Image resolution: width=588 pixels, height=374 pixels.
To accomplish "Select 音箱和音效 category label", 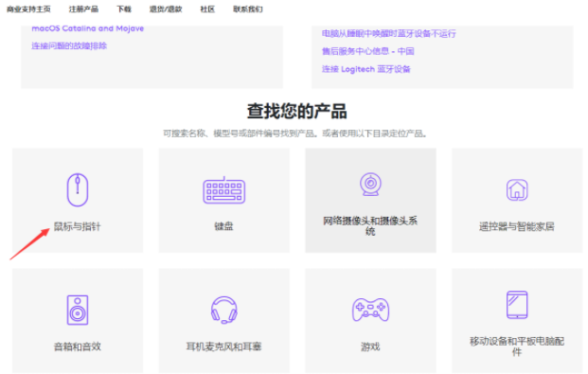I will [x=78, y=347].
